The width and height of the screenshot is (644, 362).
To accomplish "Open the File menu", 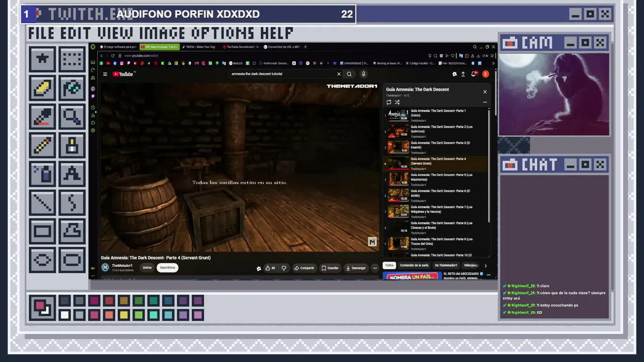I will 42,33.
